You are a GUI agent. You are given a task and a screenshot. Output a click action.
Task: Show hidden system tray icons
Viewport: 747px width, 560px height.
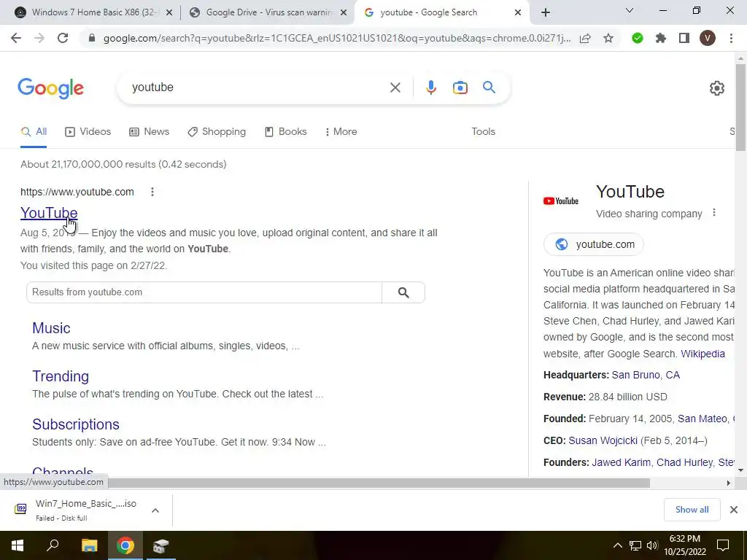point(617,545)
